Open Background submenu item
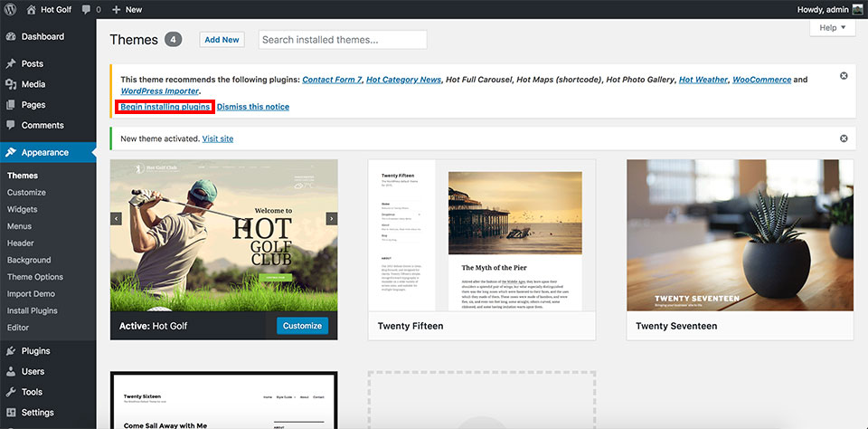The height and width of the screenshot is (429, 868). [29, 260]
